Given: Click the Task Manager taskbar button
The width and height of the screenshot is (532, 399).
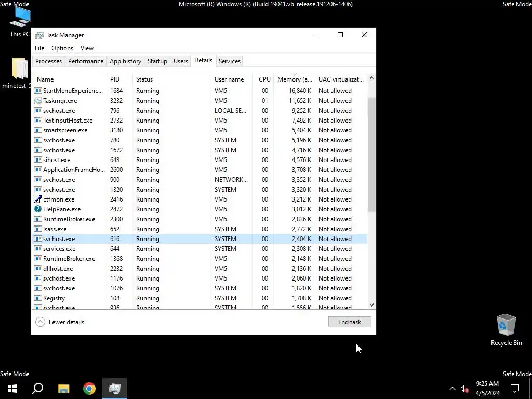Looking at the screenshot, I should pos(115,389).
